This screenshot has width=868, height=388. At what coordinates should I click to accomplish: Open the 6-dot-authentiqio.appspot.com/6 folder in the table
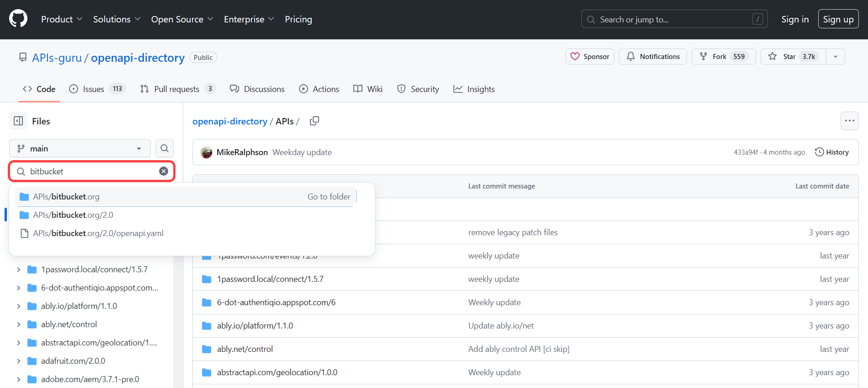pos(276,302)
